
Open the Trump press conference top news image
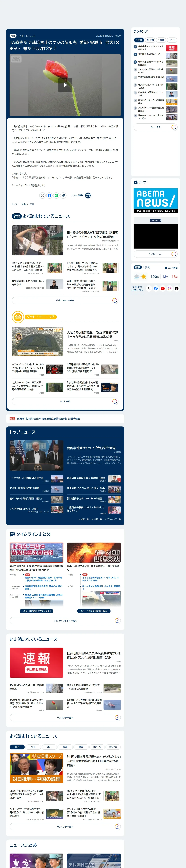[x=37, y=456]
